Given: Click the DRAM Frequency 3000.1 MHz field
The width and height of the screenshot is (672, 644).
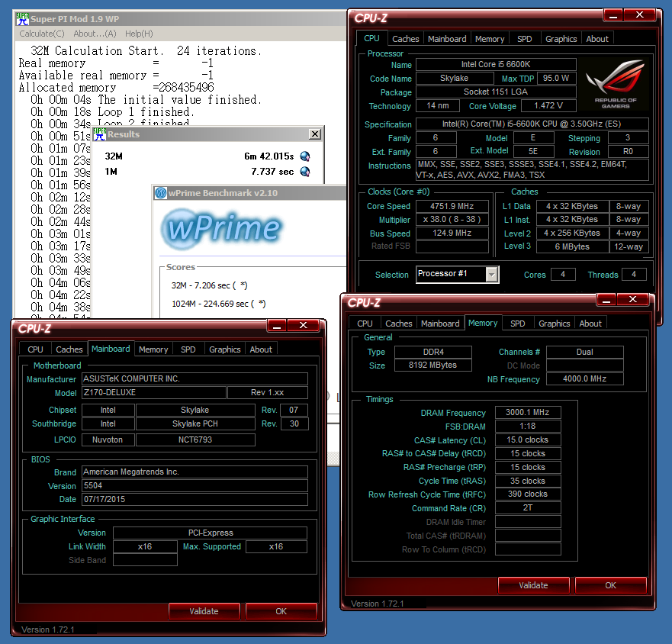Looking at the screenshot, I should tap(528, 412).
